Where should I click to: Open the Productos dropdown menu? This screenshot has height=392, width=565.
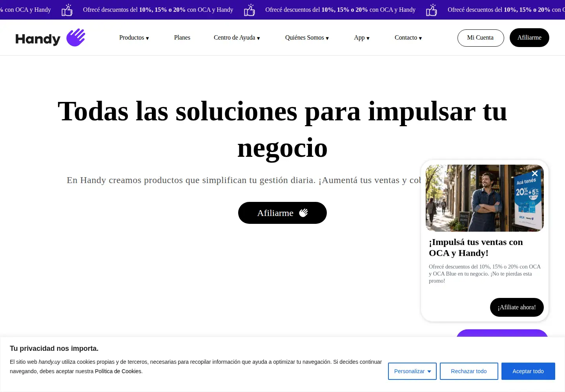[x=134, y=38]
